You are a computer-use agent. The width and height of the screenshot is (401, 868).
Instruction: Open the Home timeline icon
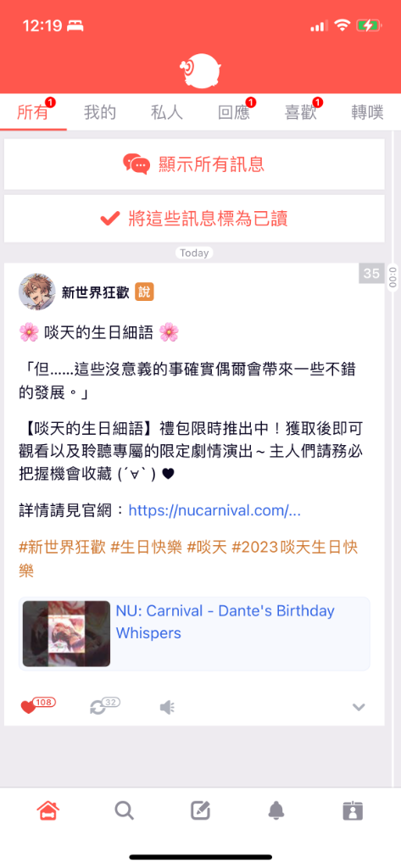coord(48,810)
